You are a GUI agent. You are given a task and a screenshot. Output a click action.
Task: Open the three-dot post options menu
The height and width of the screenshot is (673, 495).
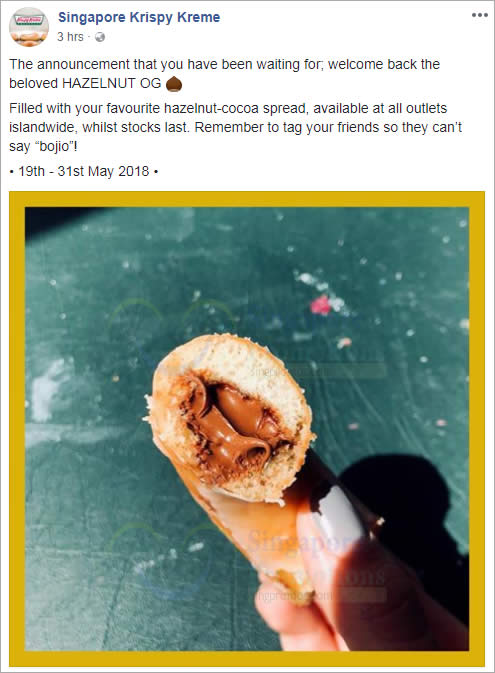pyautogui.click(x=480, y=15)
